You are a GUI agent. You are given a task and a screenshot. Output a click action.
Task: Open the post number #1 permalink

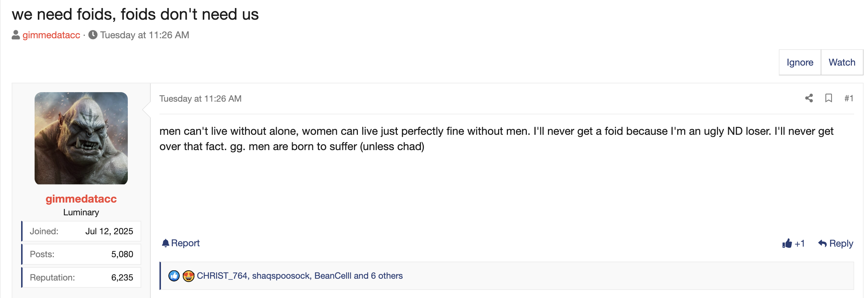pos(849,98)
